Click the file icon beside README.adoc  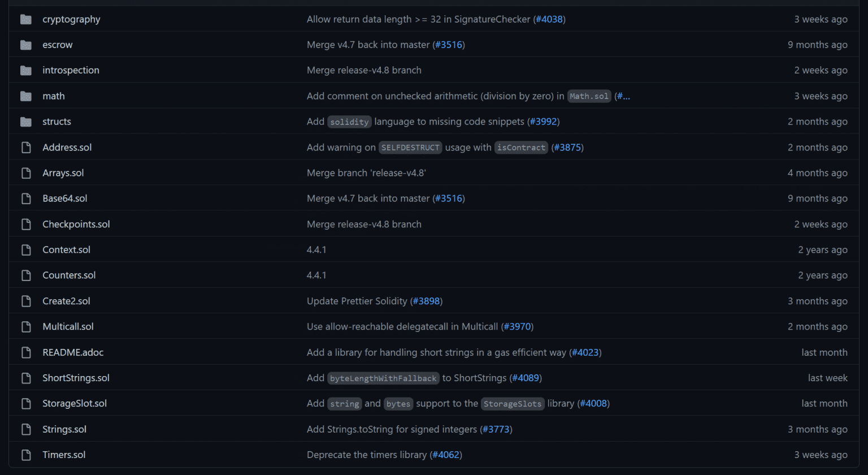tap(25, 352)
